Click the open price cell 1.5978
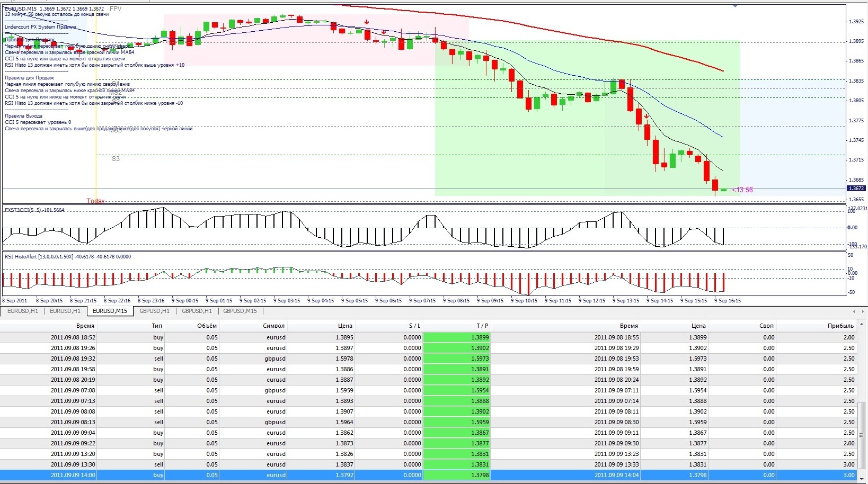 pyautogui.click(x=344, y=358)
